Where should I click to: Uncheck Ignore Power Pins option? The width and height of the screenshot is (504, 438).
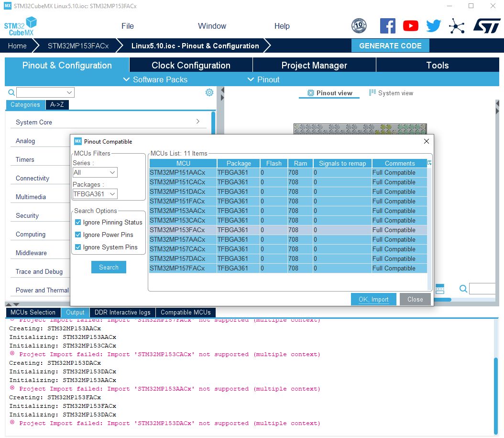pyautogui.click(x=78, y=234)
